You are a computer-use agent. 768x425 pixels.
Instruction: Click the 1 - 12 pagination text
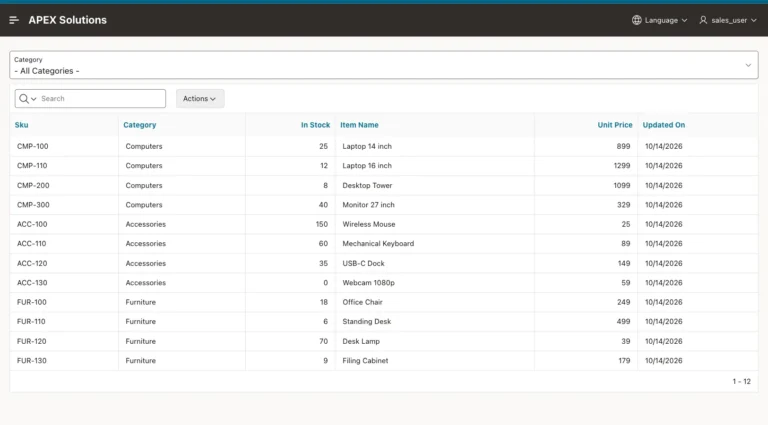click(742, 381)
